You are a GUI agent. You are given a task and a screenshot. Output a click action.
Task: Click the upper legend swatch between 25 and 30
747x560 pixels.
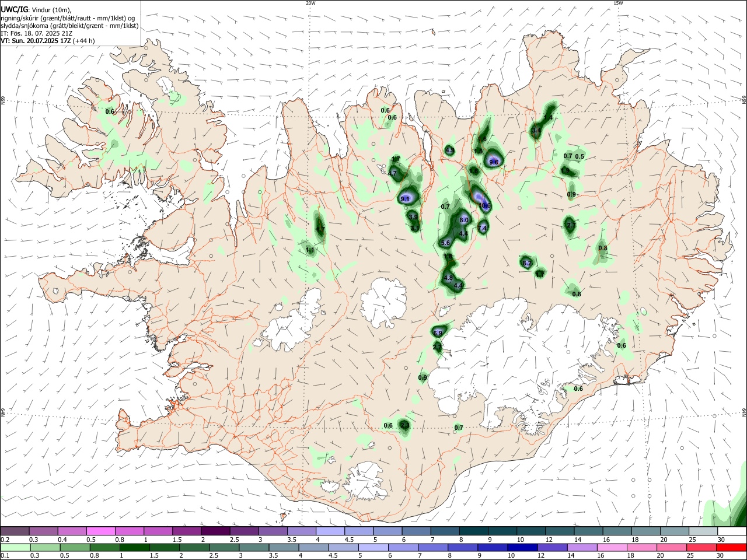tap(703, 531)
